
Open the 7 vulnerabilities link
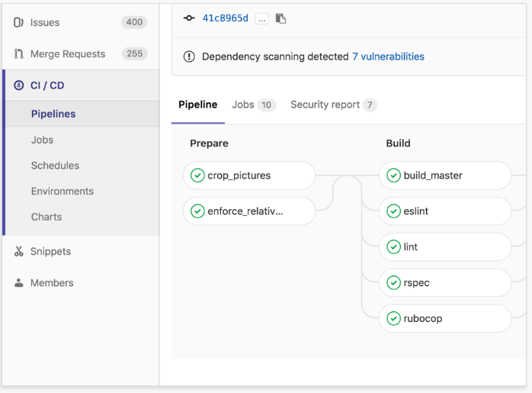[x=388, y=56]
